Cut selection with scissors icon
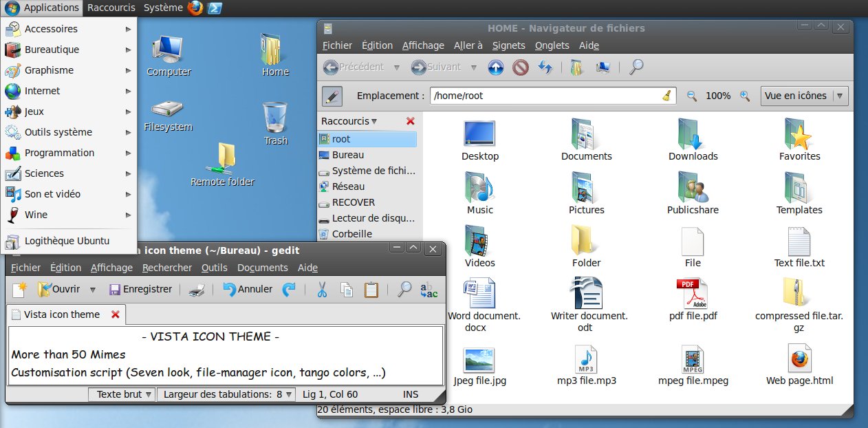868x428 pixels. click(x=321, y=290)
